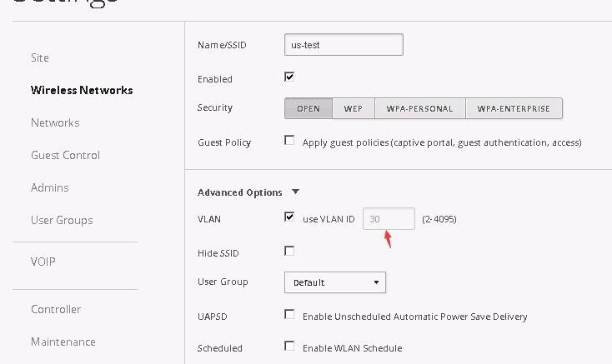The height and width of the screenshot is (364, 612).
Task: Select WPA-ENTERPRISE security
Action: coord(514,108)
